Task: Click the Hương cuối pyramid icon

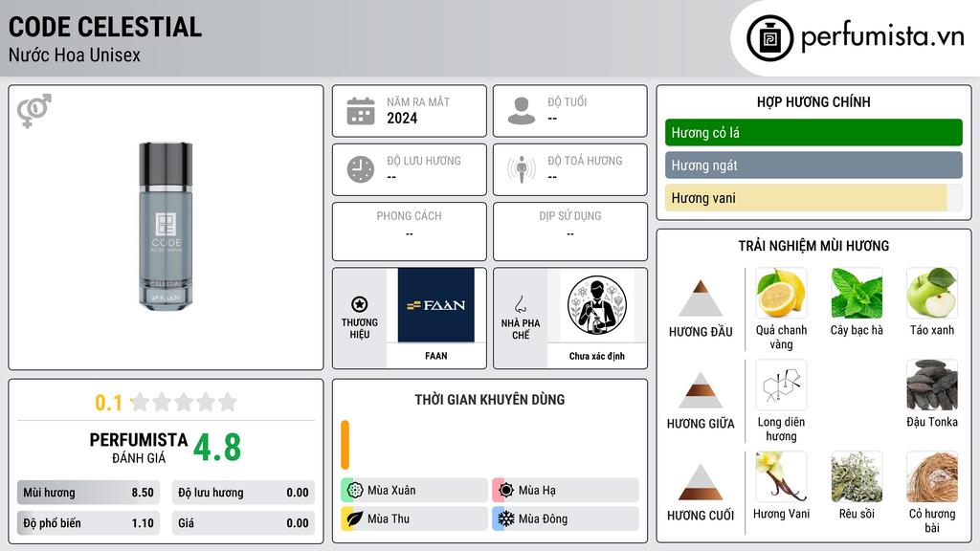Action: (701, 482)
